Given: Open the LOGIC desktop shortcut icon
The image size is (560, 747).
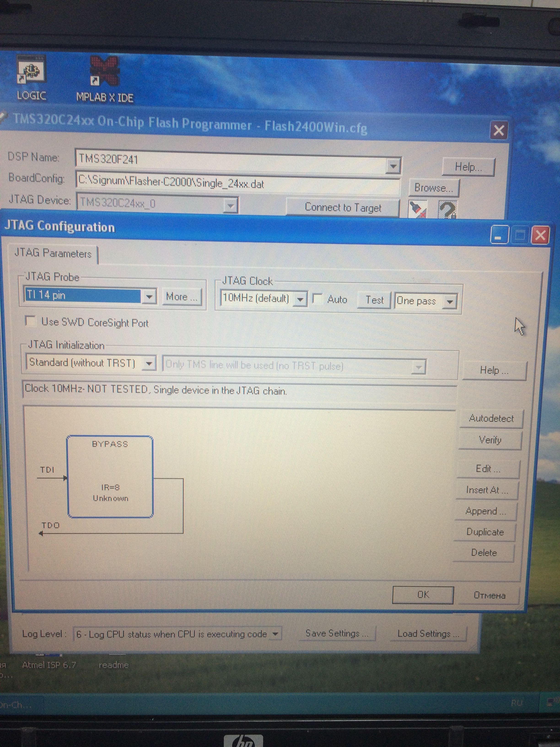Looking at the screenshot, I should [31, 78].
